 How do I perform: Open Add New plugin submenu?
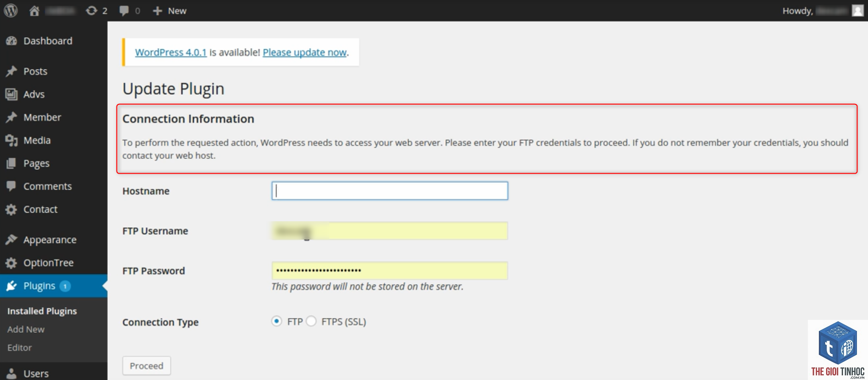26,329
